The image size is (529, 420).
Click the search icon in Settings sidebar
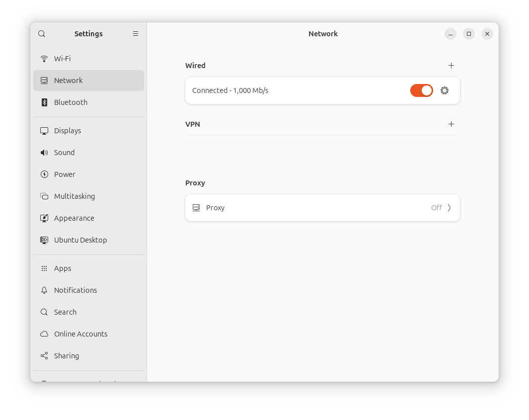coord(42,34)
